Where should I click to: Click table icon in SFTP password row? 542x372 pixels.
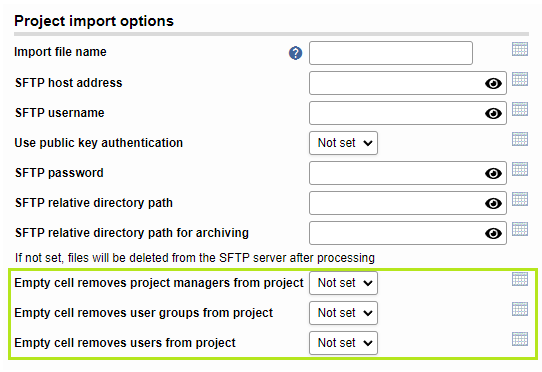(x=520, y=169)
